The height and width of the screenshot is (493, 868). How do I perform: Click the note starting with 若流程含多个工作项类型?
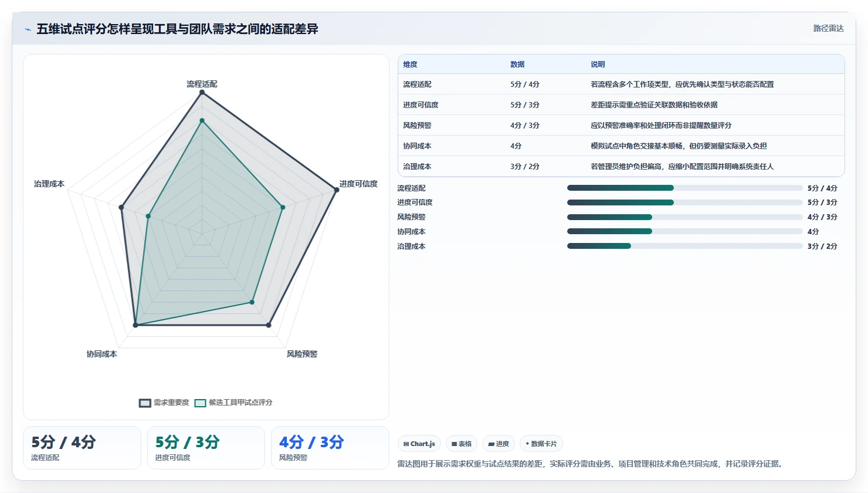pos(682,85)
